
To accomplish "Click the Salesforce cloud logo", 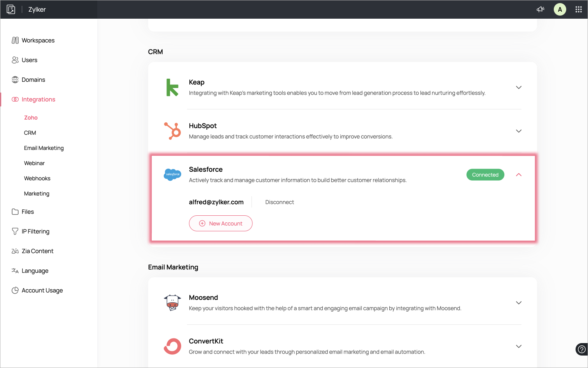I will point(172,174).
